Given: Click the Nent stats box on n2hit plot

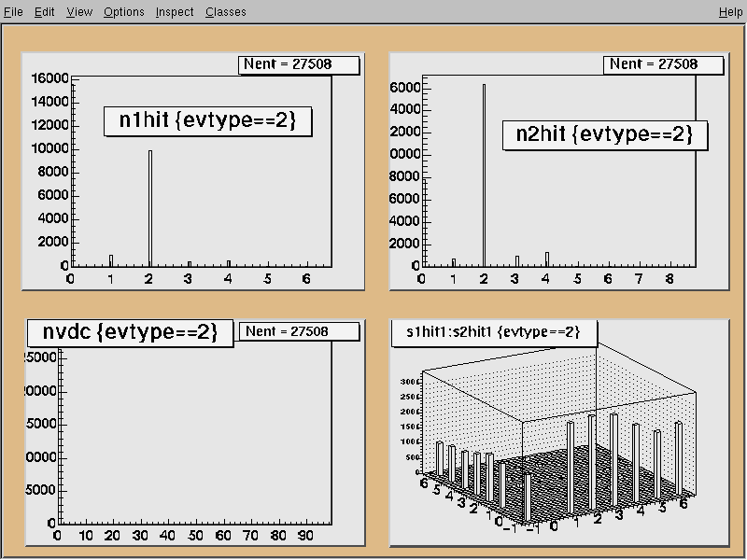Looking at the screenshot, I should click(663, 64).
